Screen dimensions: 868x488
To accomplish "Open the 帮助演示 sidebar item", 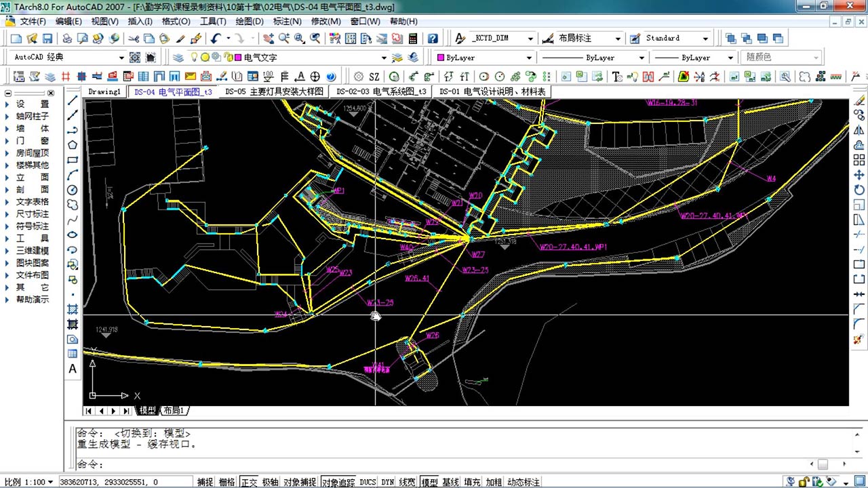I will [x=32, y=300].
